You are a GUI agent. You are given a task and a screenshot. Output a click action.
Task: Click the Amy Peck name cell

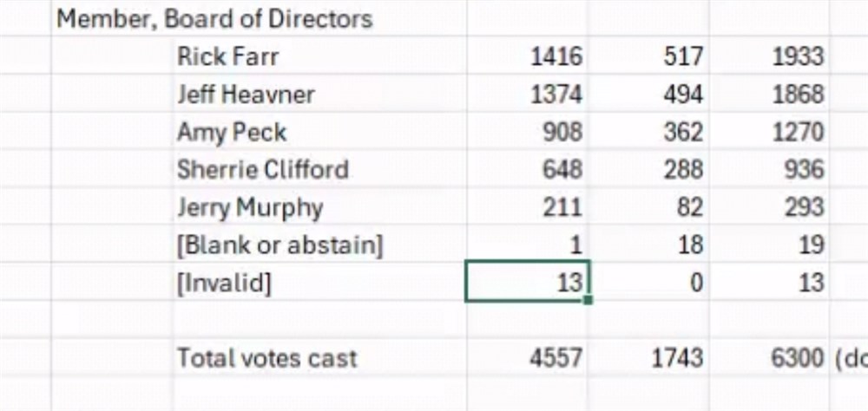pos(320,132)
